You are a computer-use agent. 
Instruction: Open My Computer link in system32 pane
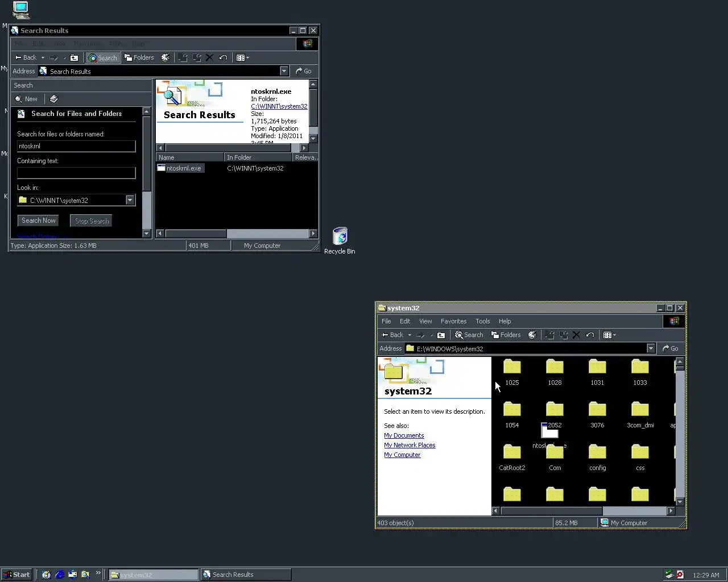point(402,455)
